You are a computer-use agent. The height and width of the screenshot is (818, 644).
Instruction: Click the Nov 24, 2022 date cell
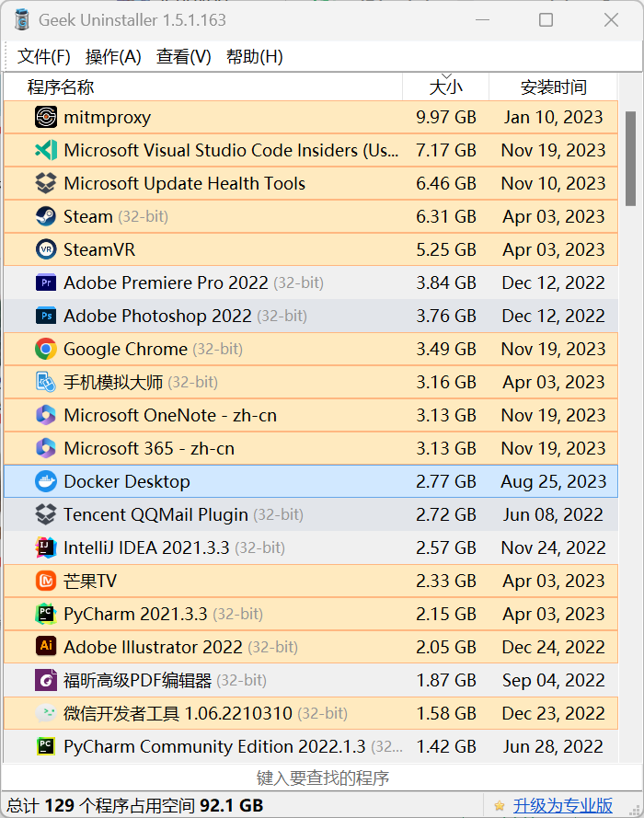coord(553,547)
